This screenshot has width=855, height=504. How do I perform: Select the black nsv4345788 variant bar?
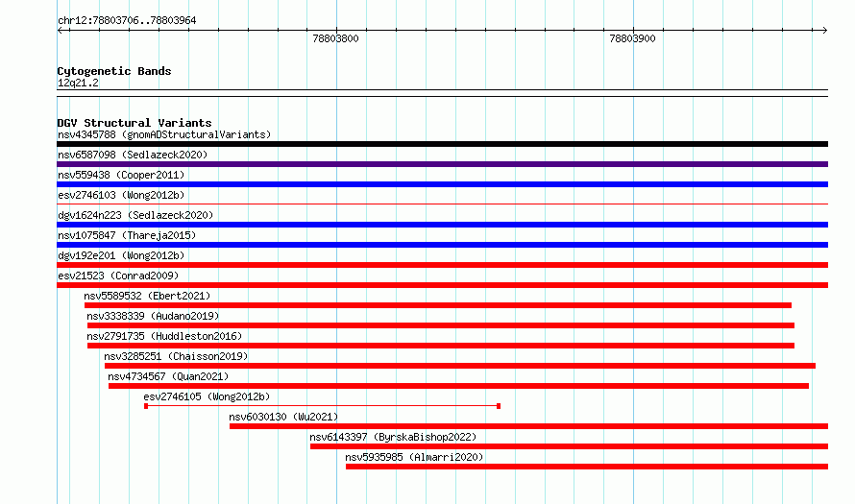(442, 144)
